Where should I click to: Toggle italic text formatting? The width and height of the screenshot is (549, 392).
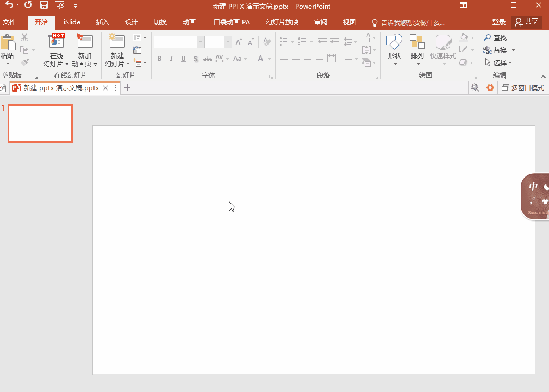[x=171, y=59]
